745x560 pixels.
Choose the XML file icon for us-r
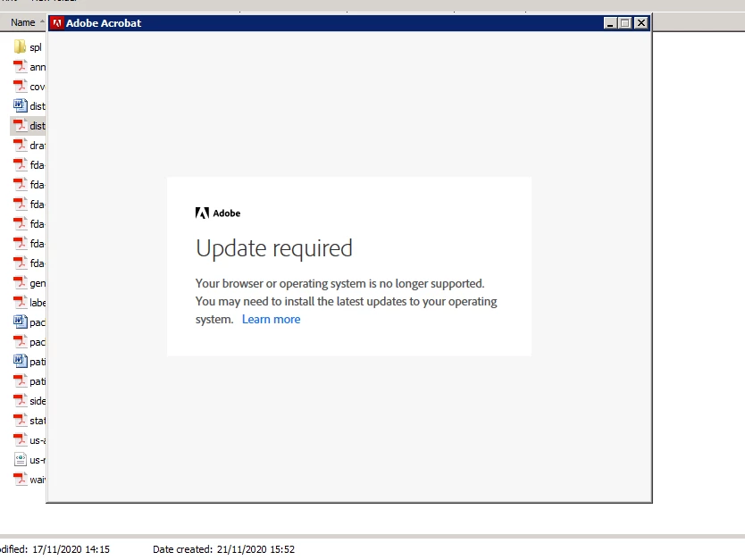[x=20, y=459]
